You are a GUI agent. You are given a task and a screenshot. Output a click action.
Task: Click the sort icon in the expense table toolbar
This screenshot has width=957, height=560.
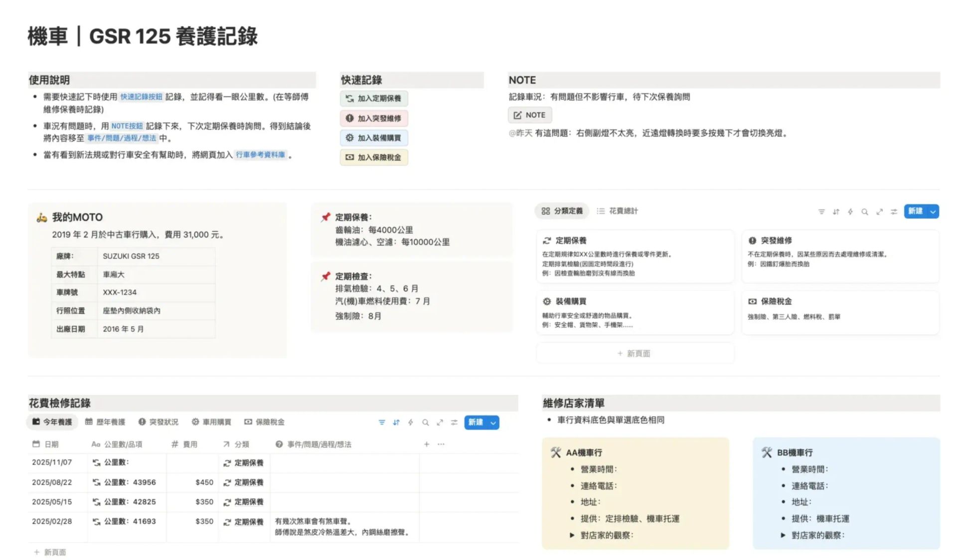pos(396,422)
